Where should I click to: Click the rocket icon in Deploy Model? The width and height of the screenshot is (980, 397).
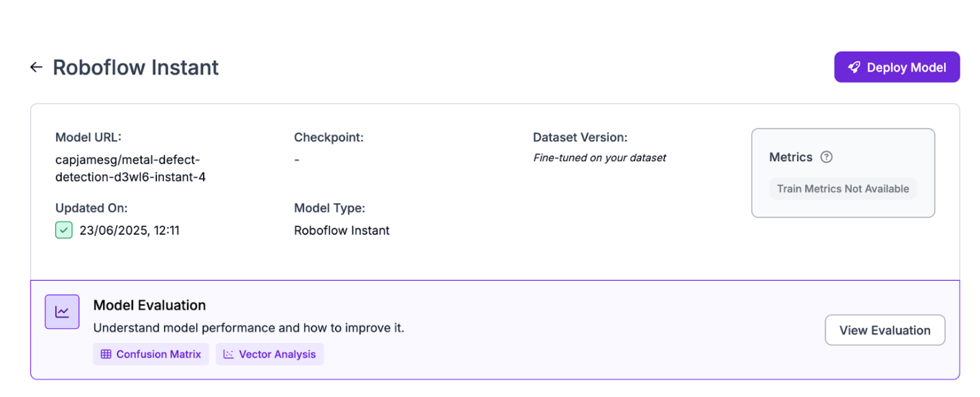pyautogui.click(x=854, y=67)
